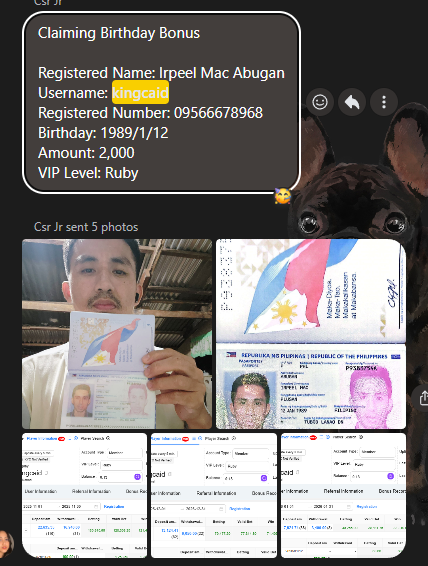The width and height of the screenshot is (428, 566).
Task: Reply to the Birthday Bonus message
Action: click(352, 102)
